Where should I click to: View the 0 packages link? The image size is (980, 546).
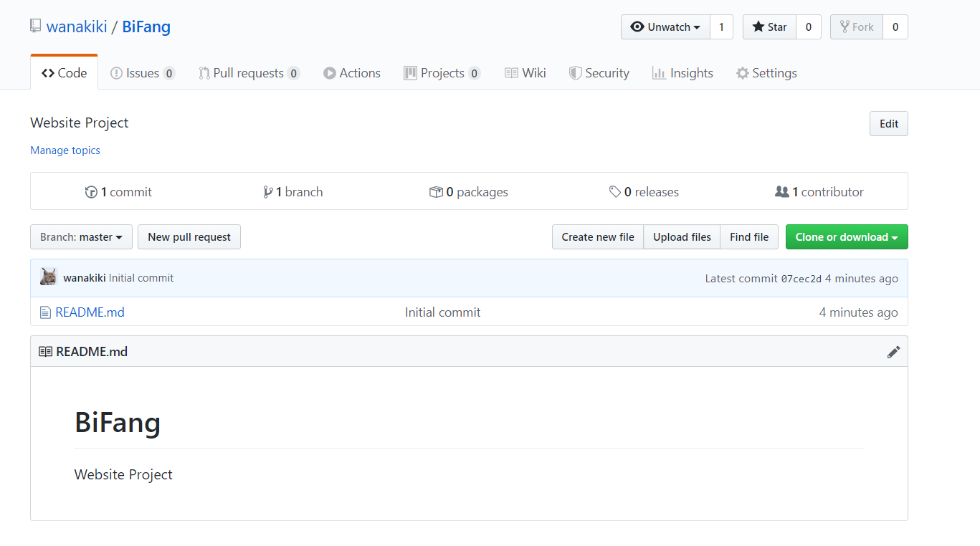pyautogui.click(x=469, y=192)
